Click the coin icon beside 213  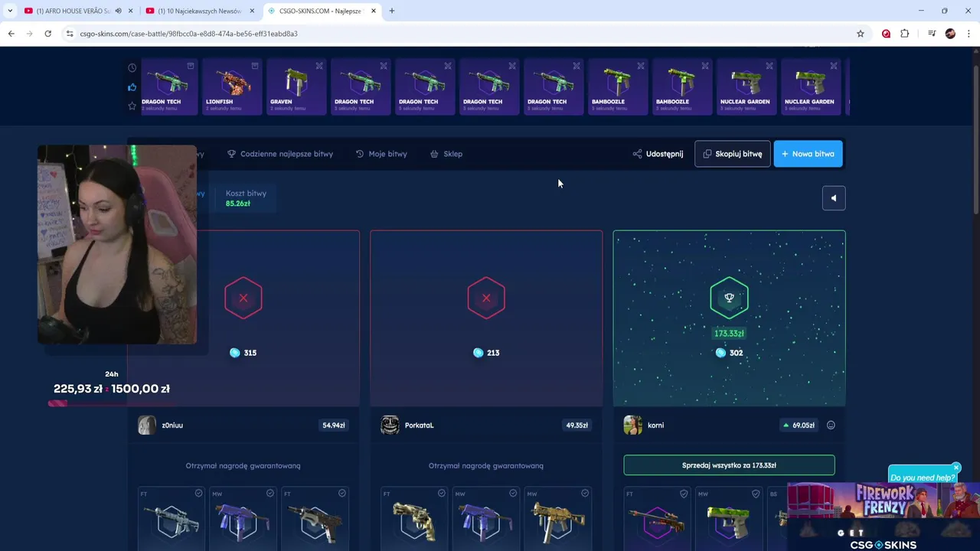click(x=478, y=353)
